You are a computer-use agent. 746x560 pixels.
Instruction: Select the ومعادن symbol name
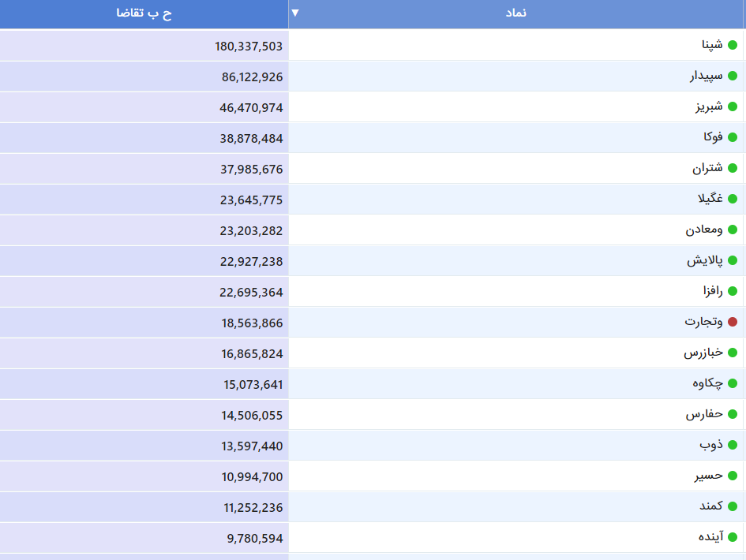(704, 230)
